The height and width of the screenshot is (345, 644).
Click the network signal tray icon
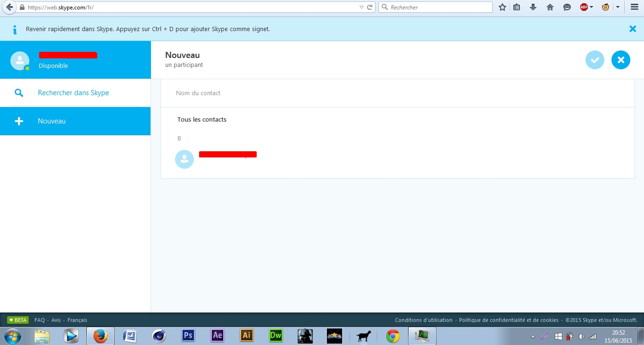click(593, 337)
